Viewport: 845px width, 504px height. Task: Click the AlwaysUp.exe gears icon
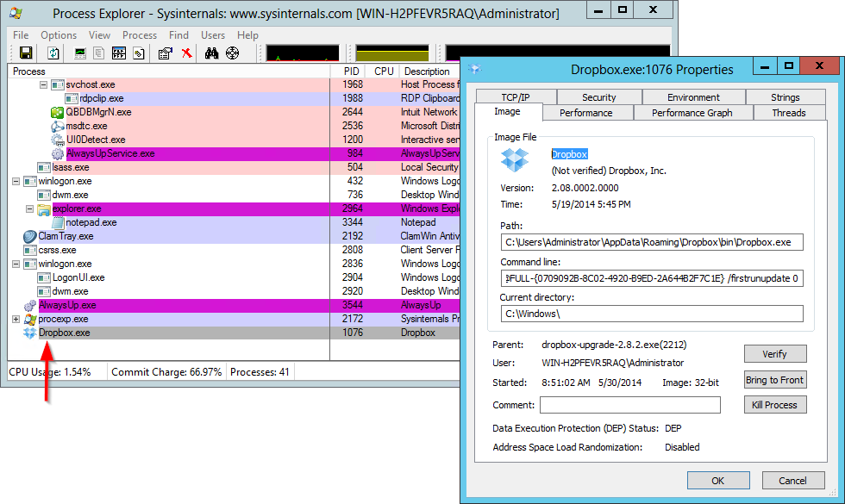coord(30,305)
